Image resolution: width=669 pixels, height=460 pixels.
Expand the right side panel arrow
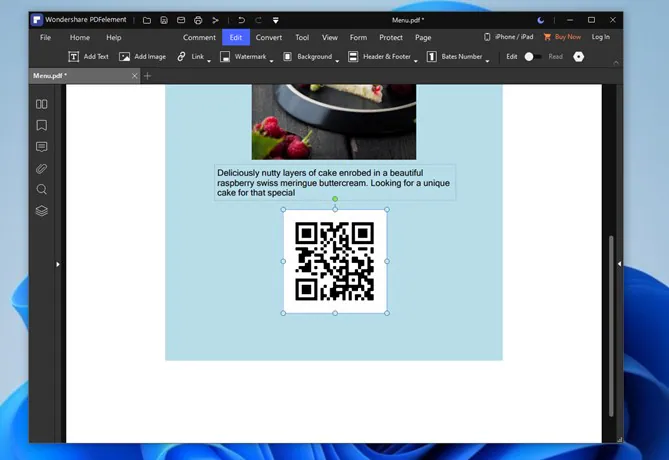pos(620,264)
